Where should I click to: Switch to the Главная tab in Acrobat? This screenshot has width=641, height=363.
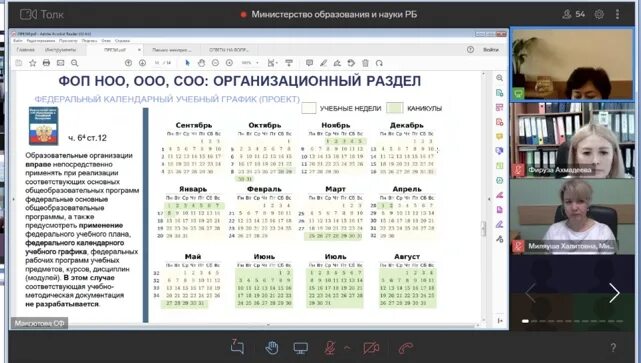(x=25, y=50)
